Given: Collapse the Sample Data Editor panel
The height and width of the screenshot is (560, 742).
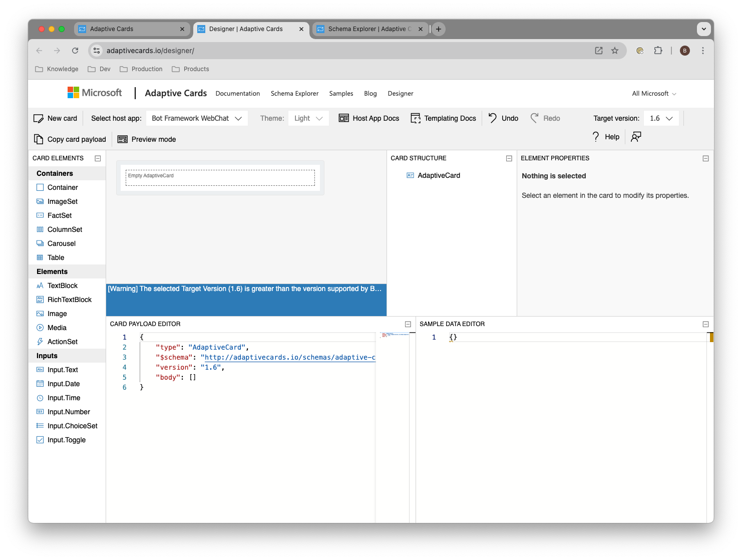Looking at the screenshot, I should (x=706, y=324).
